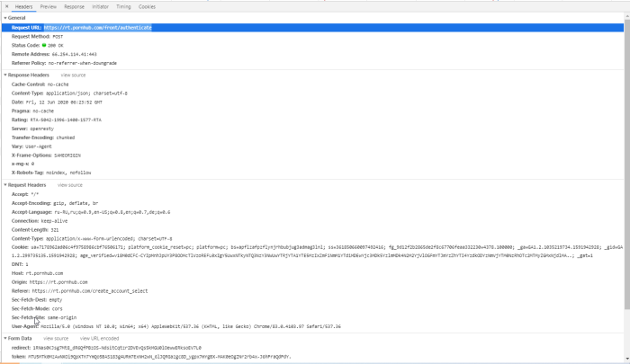View source of Request Headers
Image resolution: width=630 pixels, height=364 pixels.
click(70, 184)
